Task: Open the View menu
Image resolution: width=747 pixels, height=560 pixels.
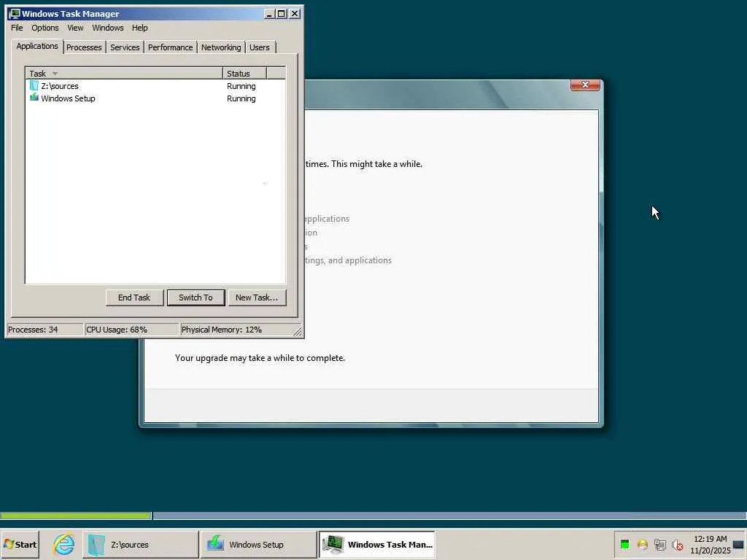Action: 75,28
